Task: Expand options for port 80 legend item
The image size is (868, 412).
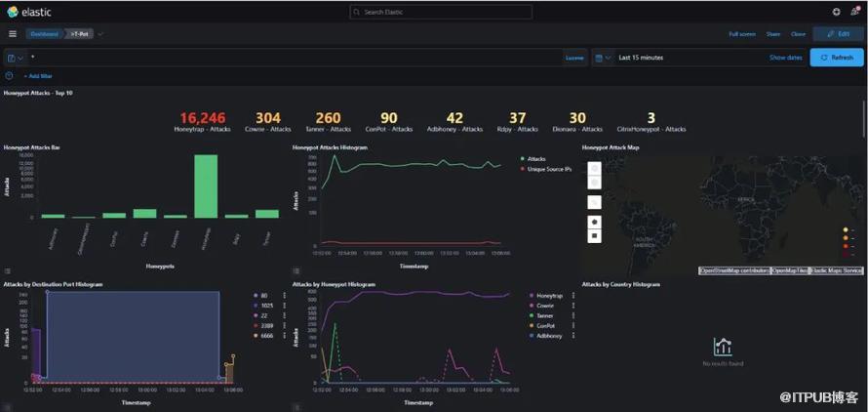Action: [284, 295]
